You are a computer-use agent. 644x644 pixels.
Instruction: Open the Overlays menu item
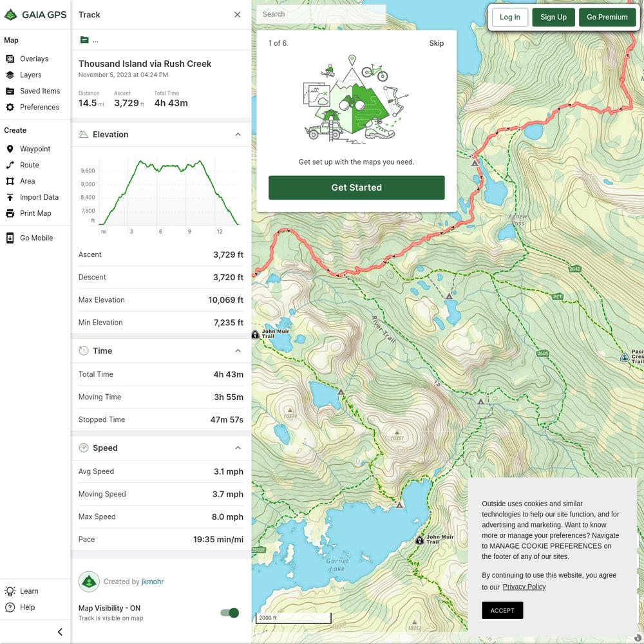coord(27,59)
